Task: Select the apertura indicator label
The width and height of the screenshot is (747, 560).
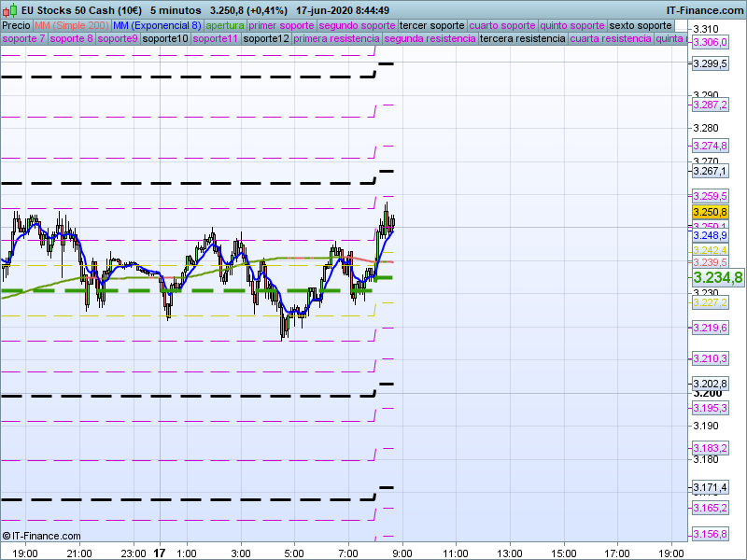Action: click(225, 25)
